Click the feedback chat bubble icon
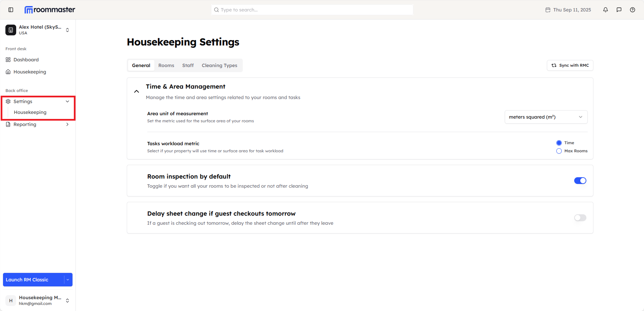The width and height of the screenshot is (644, 311). tap(619, 10)
